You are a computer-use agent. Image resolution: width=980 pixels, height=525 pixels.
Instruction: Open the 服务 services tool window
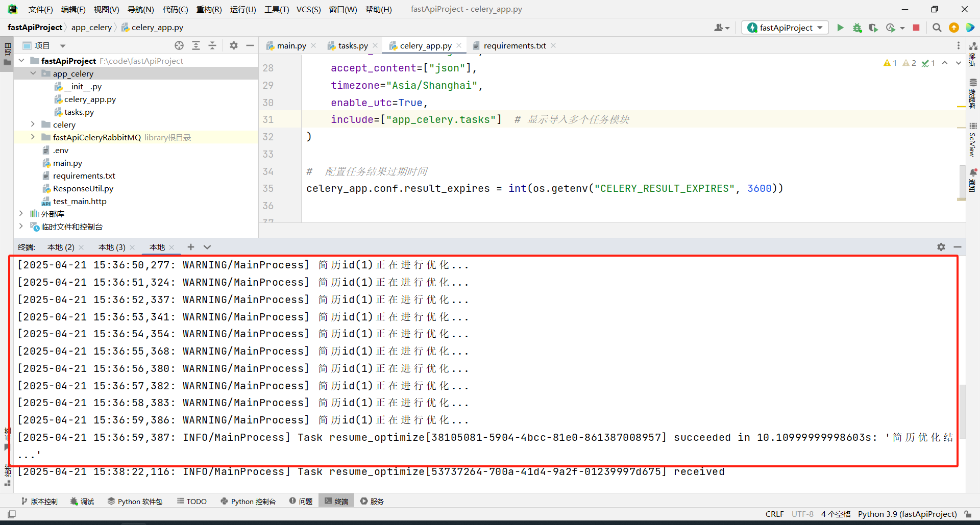[372, 502]
